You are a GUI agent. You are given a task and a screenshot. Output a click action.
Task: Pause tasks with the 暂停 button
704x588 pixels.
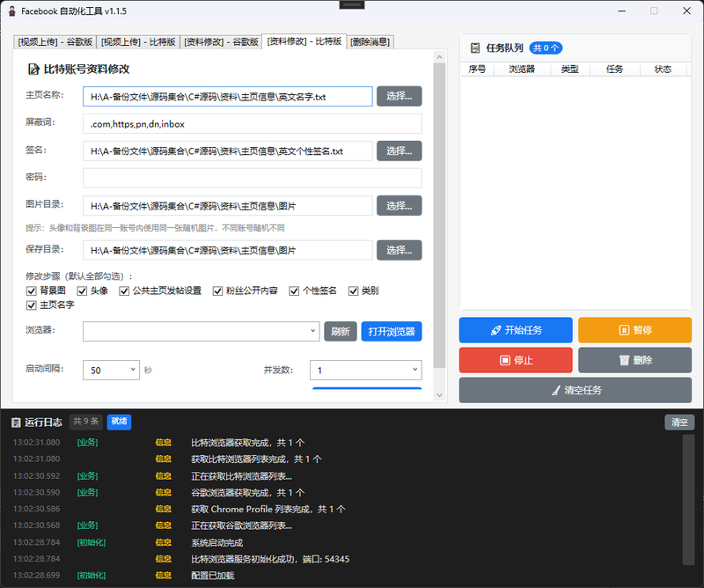pyautogui.click(x=634, y=330)
